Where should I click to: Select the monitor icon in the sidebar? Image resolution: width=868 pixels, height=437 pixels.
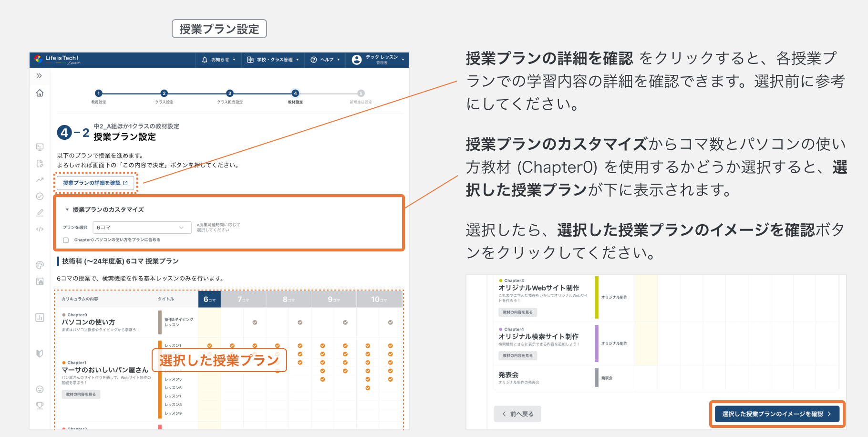tap(40, 147)
